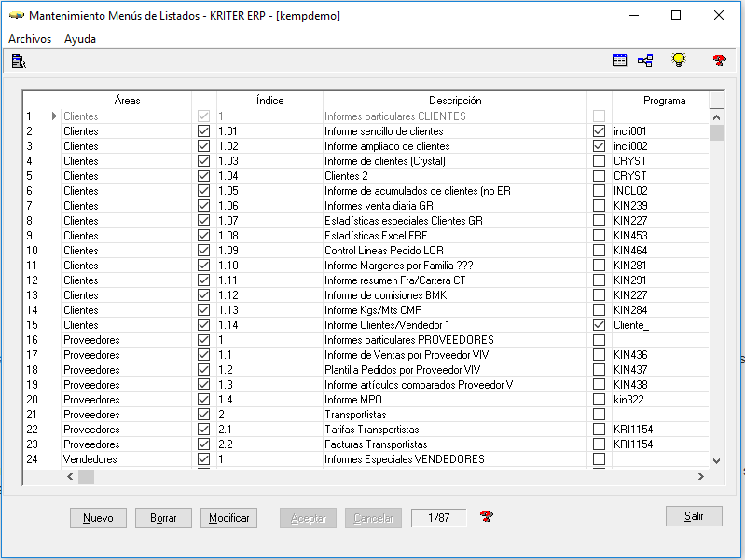This screenshot has width=745, height=560.
Task: Click the lightbulb tips icon
Action: (x=679, y=60)
